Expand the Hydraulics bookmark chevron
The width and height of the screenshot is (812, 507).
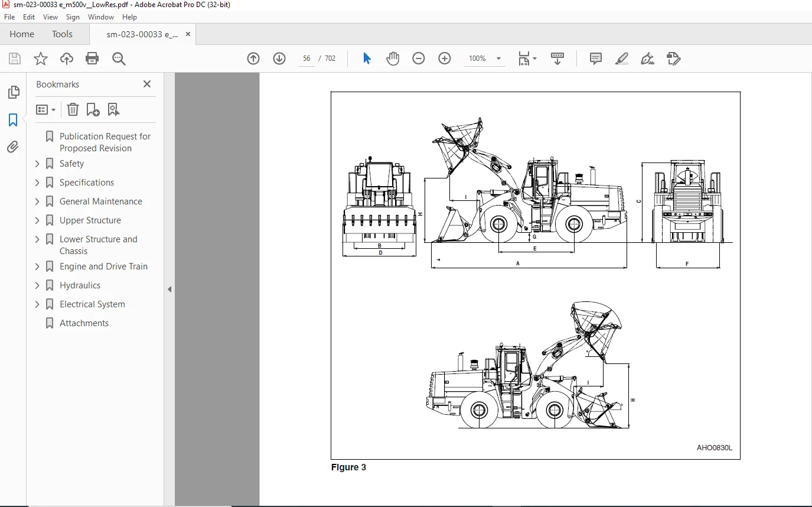point(37,285)
